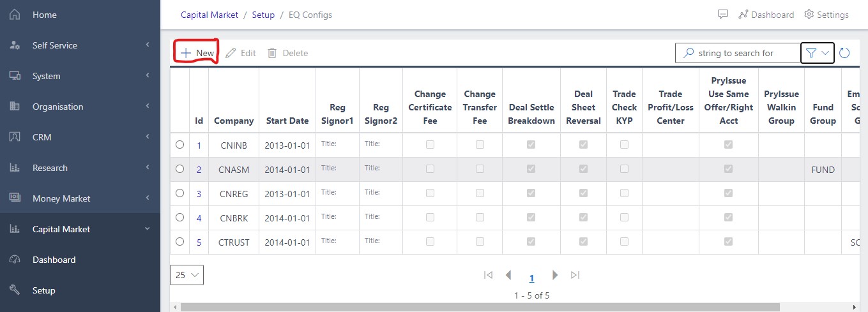Open record Id 3 link
The width and height of the screenshot is (868, 312).
(199, 194)
